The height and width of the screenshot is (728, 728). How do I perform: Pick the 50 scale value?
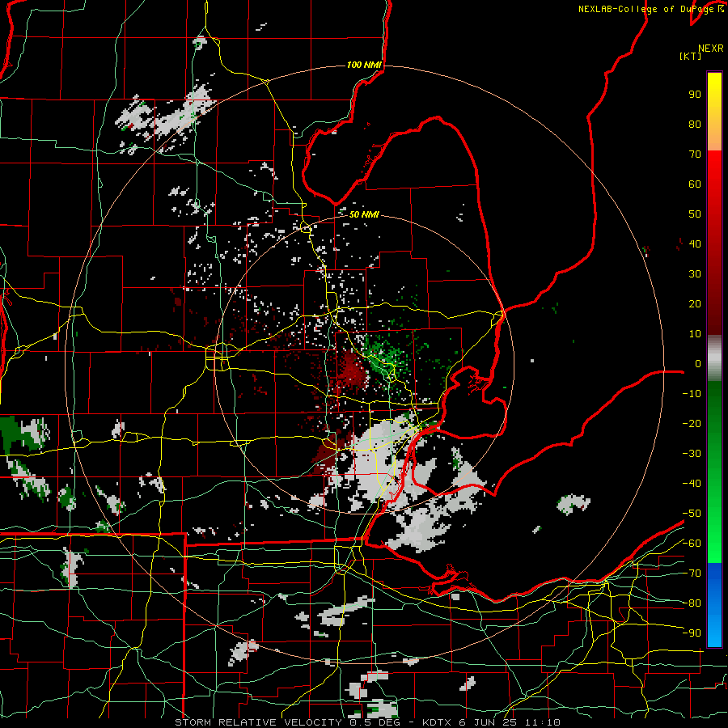(695, 214)
